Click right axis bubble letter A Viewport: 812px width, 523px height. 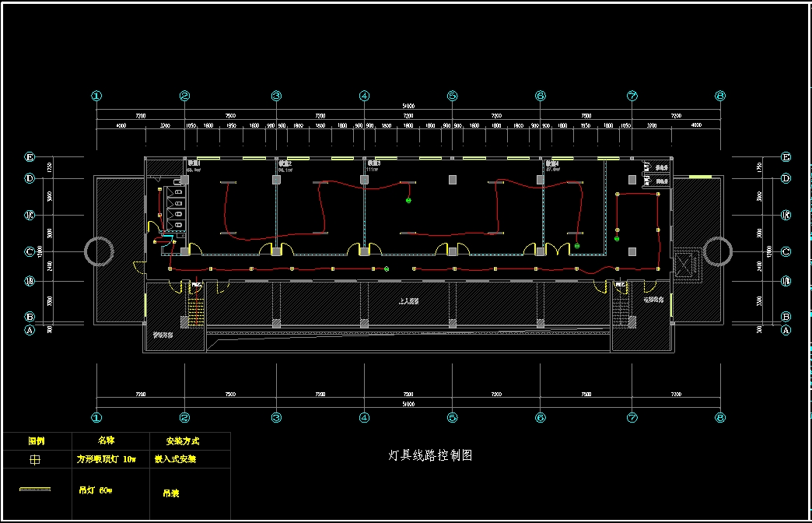tap(786, 330)
